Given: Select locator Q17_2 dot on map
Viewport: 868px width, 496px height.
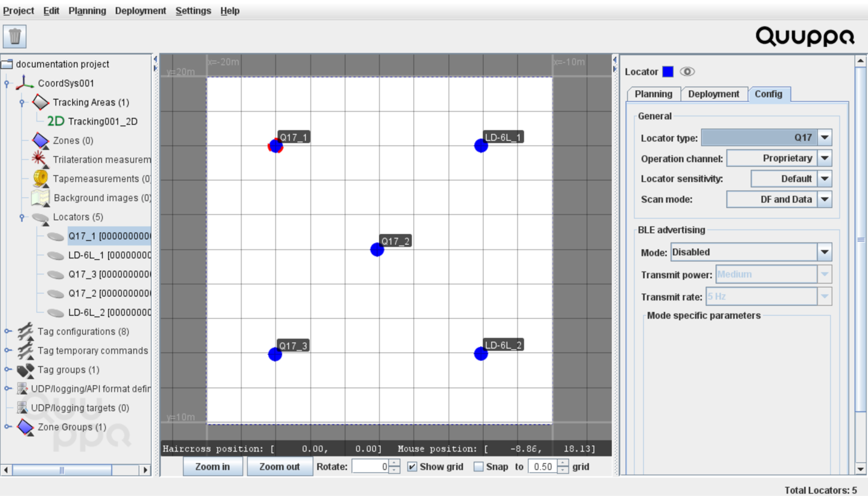Looking at the screenshot, I should click(x=377, y=249).
